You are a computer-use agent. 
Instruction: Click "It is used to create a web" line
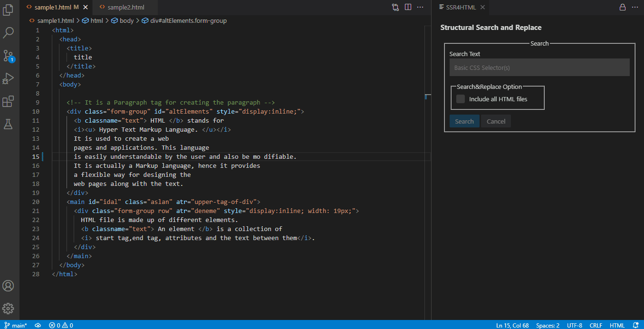point(121,138)
